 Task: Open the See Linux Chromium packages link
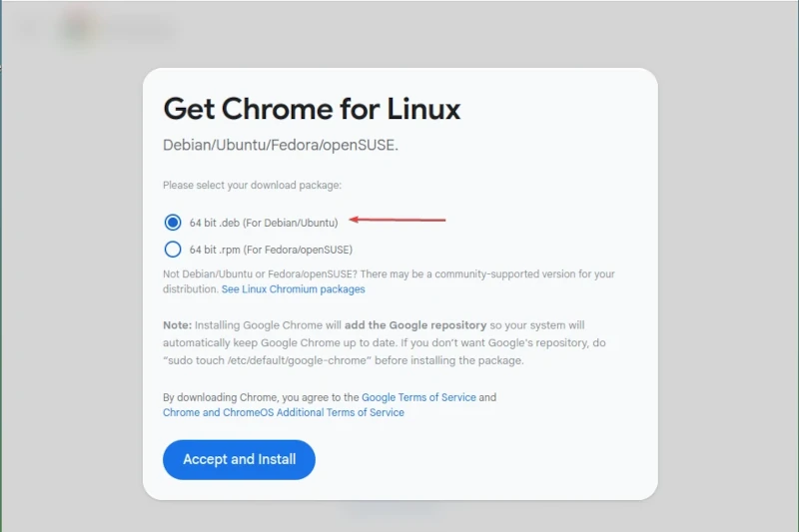tap(293, 289)
